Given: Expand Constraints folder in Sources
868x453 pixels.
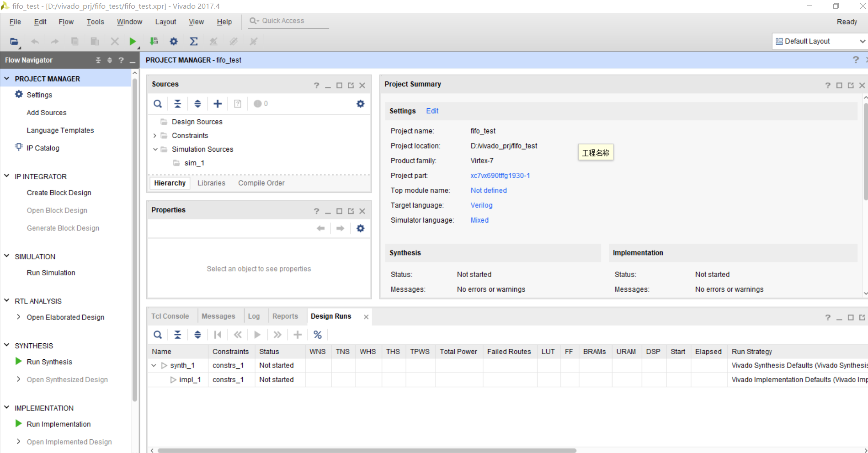Looking at the screenshot, I should 154,136.
